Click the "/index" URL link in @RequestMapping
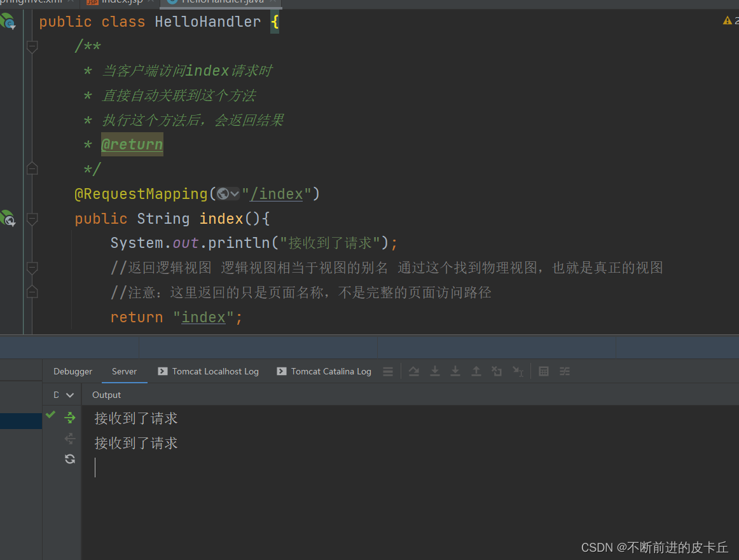This screenshot has height=560, width=739. coord(276,194)
